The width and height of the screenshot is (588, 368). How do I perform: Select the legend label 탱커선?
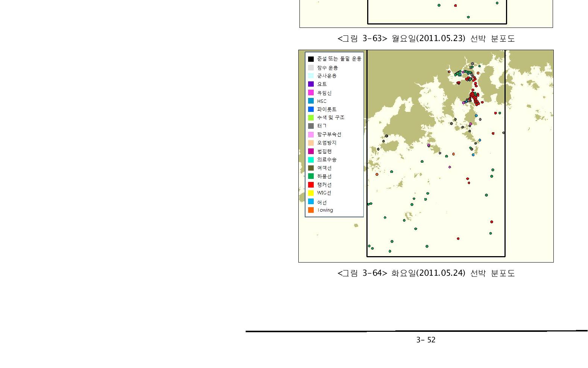(x=324, y=185)
